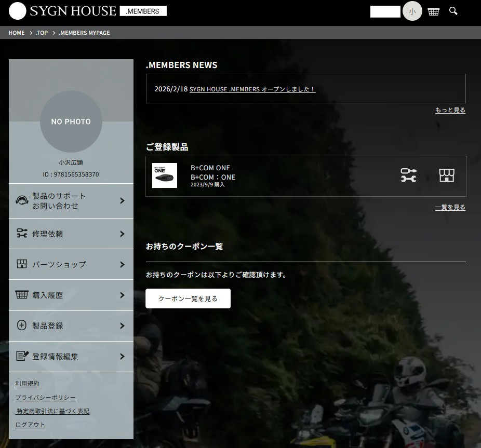Open the SYGN HOUSE .MEMBERS オープン news link
Screen dimensions: 481x448
(x=252, y=89)
